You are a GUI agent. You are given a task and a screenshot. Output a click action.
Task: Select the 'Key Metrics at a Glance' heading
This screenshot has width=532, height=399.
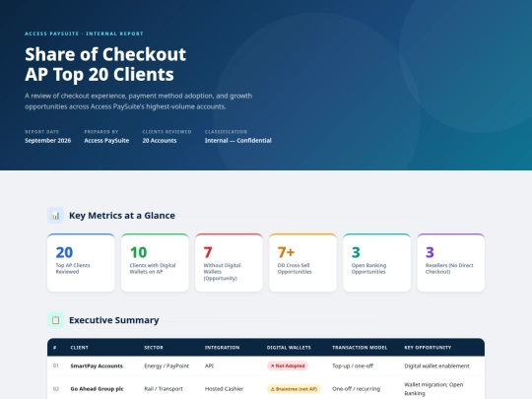[x=122, y=216]
